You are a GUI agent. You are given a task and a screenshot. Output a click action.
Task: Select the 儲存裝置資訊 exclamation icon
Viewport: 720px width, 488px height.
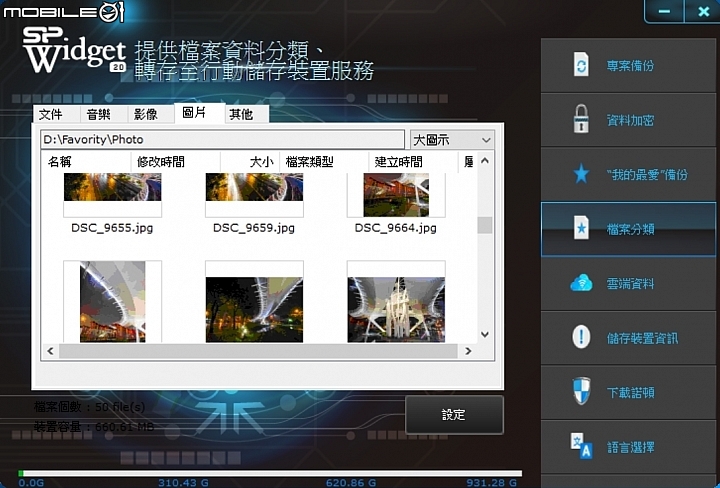tap(581, 337)
